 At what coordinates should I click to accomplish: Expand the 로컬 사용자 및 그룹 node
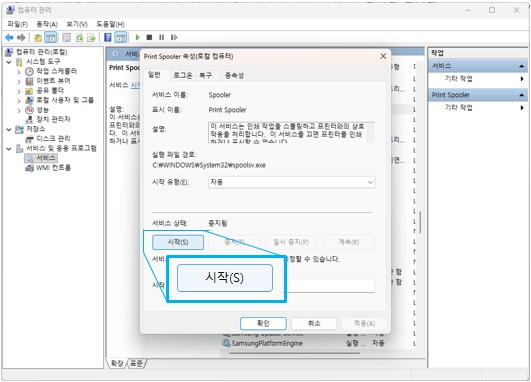click(19, 101)
